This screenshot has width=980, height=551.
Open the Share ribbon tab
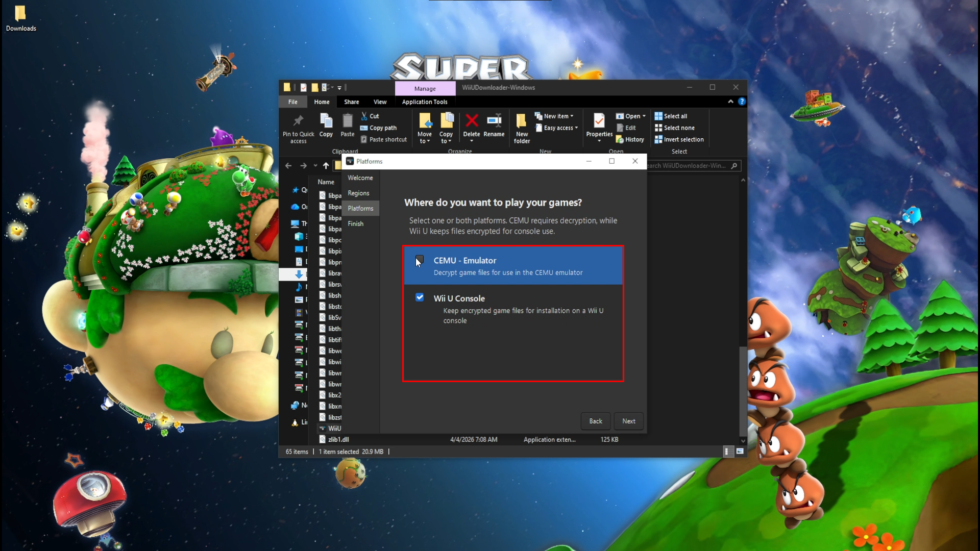351,102
